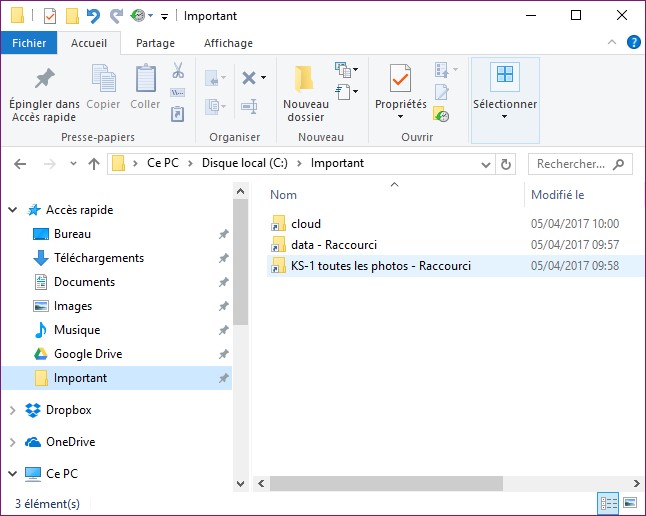Click the refresh icon beside the address bar
The image size is (646, 516).
[x=507, y=164]
